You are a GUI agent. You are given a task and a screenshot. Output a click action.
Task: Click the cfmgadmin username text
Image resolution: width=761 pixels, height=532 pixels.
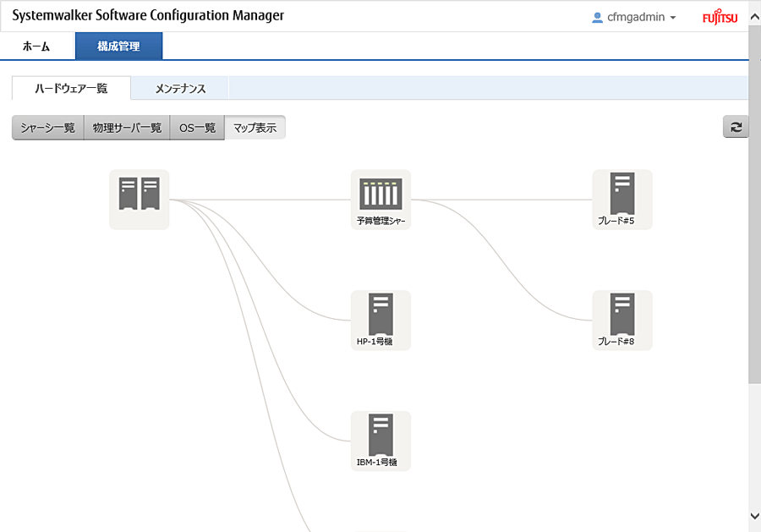point(636,17)
